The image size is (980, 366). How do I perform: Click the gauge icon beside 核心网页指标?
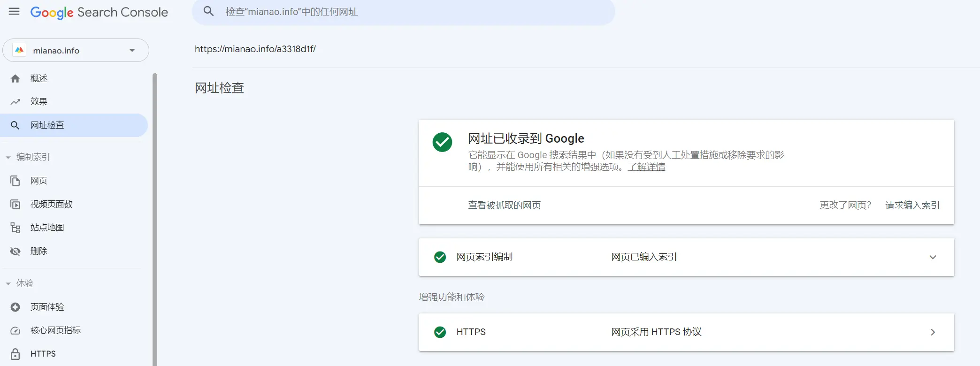coord(15,330)
